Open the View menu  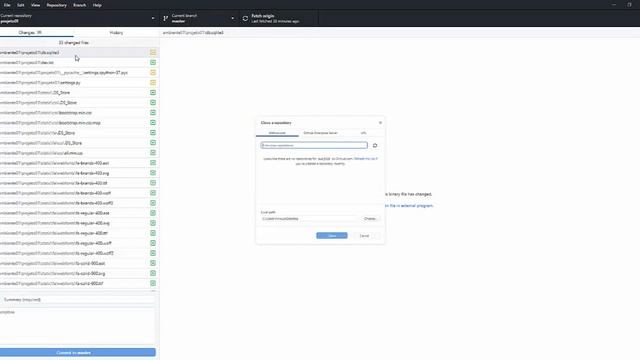tap(36, 5)
